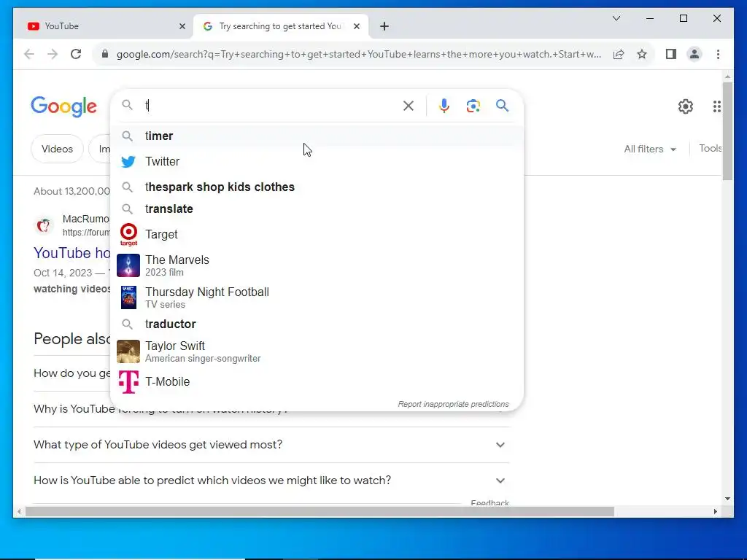The image size is (747, 560).
Task: Select the T-Mobile suggestion
Action: [x=317, y=382]
